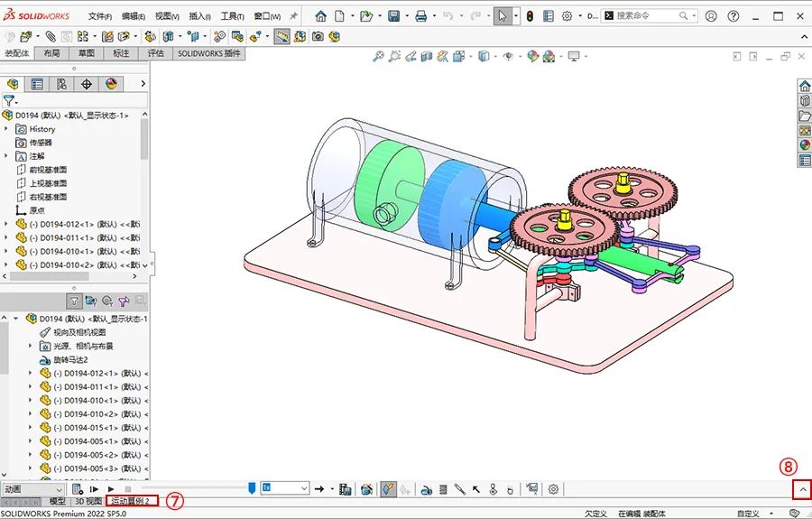
Task: Click the Zoom to Fit magnifier icon
Action: coord(379,56)
